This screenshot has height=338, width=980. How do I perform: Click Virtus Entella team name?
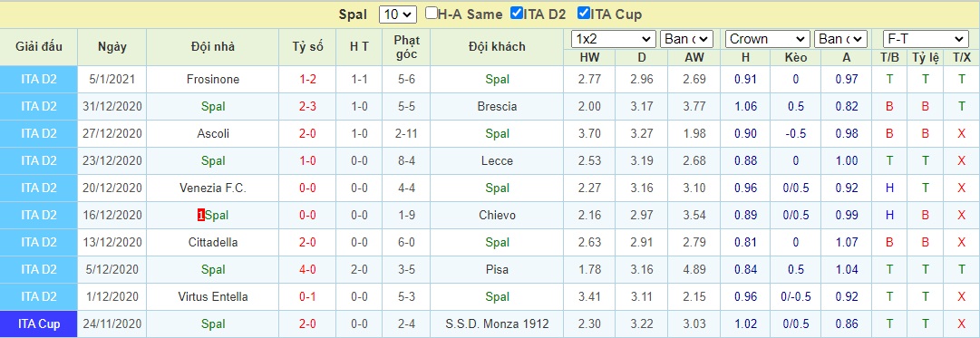click(x=213, y=296)
